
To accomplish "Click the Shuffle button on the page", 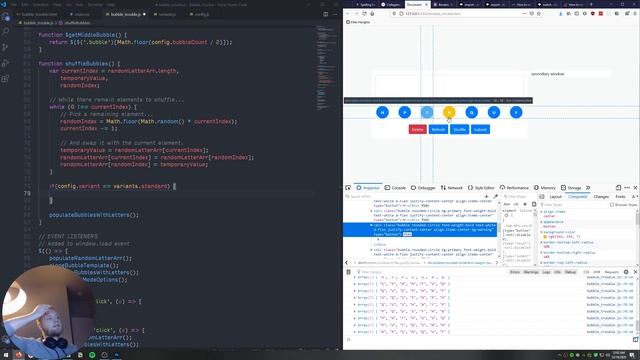I will [x=459, y=129].
